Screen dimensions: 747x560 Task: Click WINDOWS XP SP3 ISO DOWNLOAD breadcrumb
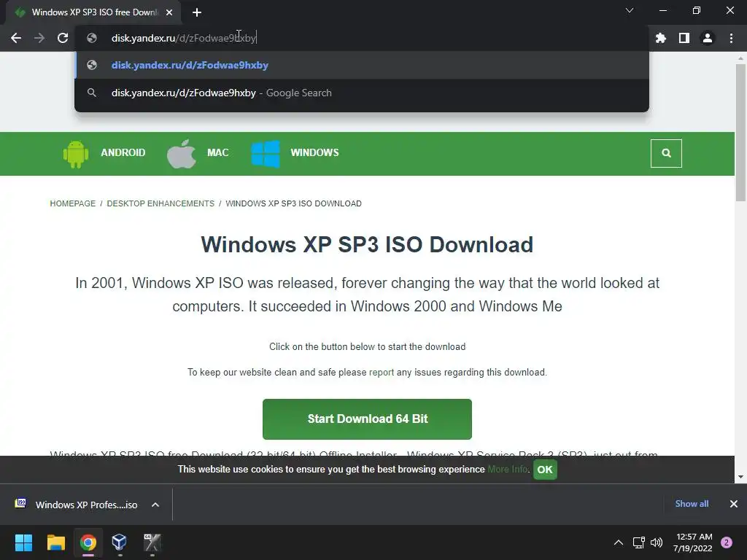pyautogui.click(x=293, y=203)
